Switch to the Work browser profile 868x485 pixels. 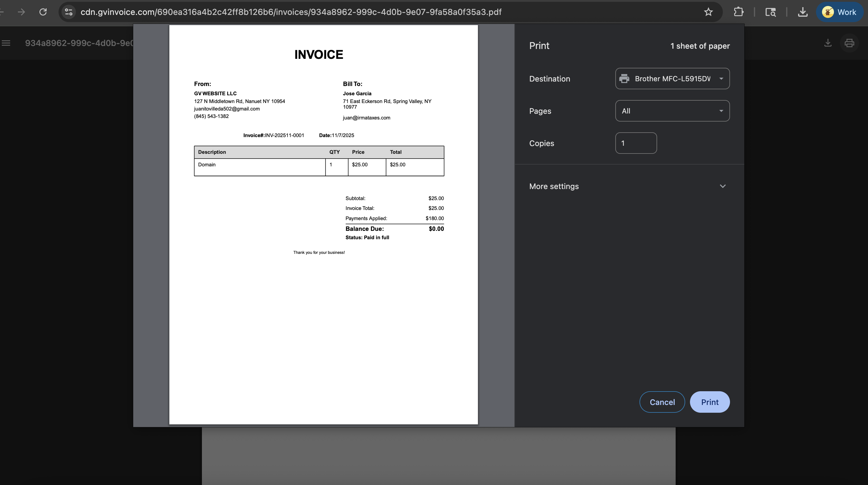840,12
